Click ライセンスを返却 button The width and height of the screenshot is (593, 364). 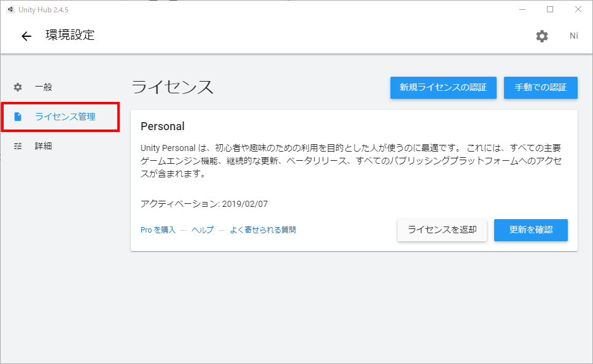[x=442, y=230]
